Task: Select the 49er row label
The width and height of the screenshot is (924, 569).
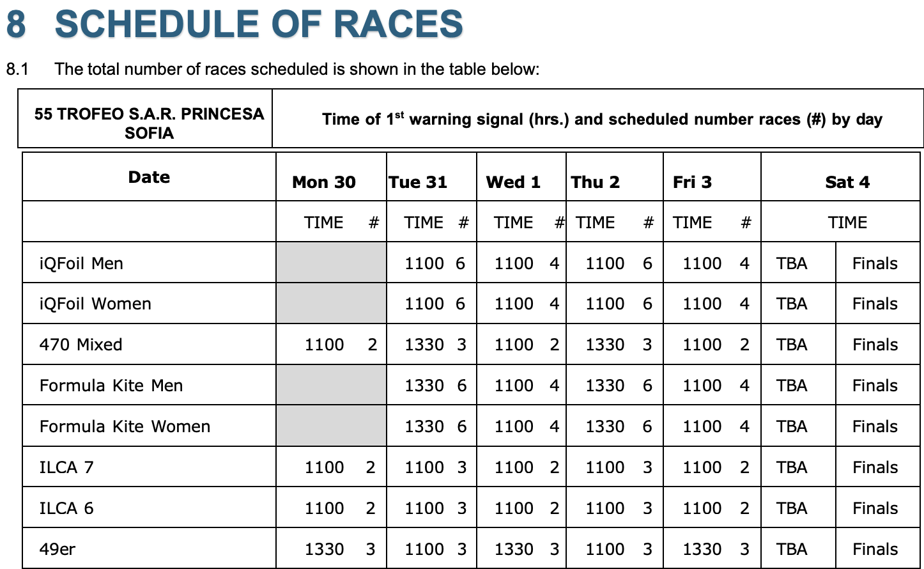Action: point(58,549)
